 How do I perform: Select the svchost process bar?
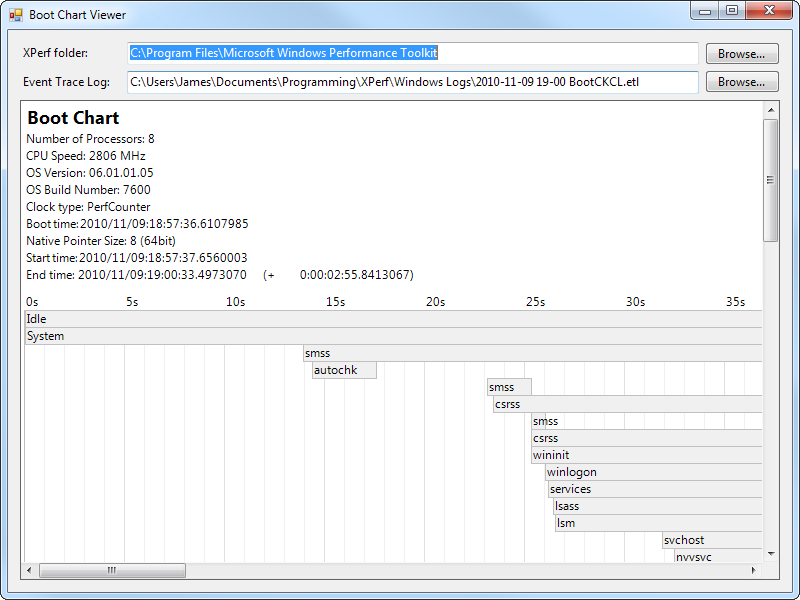point(712,540)
